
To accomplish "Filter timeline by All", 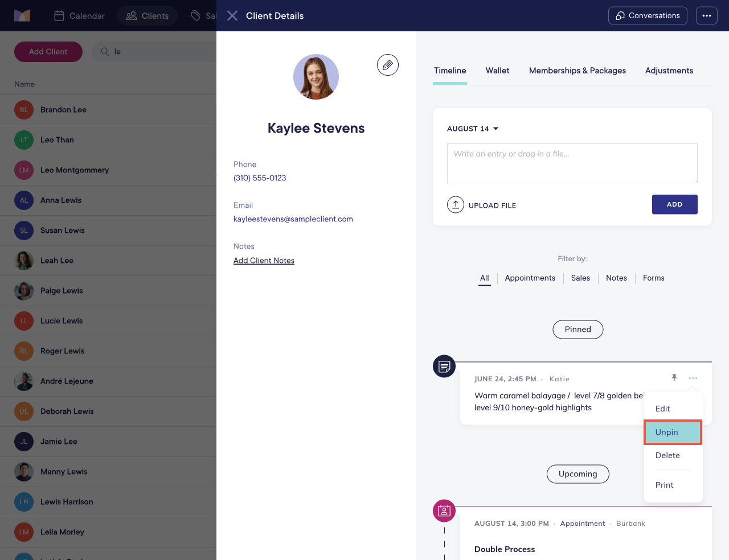I will point(485,278).
